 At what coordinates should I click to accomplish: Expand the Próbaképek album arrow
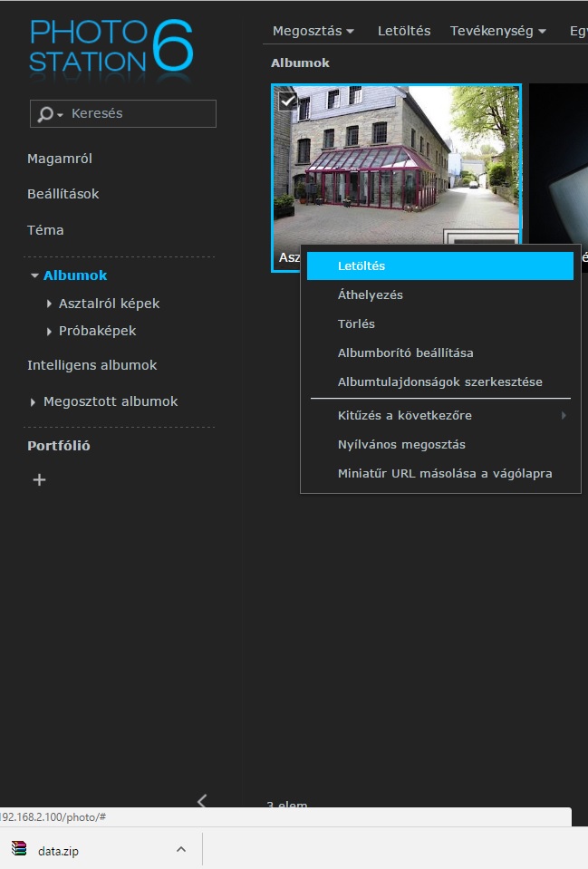click(49, 332)
